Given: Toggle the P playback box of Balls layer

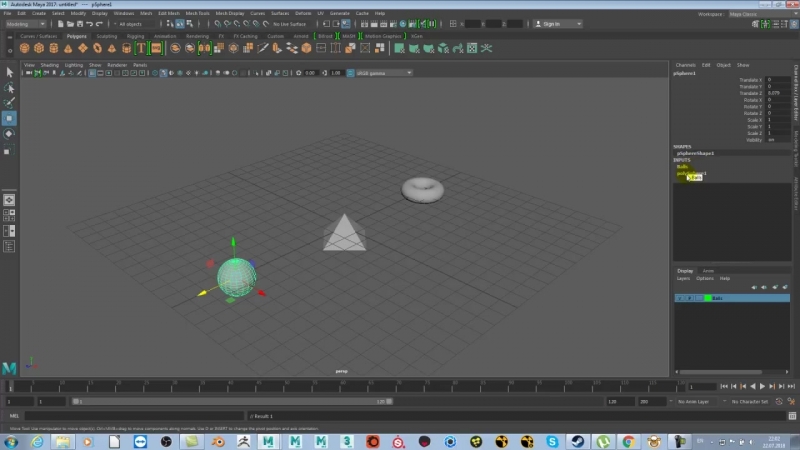Looking at the screenshot, I should (688, 298).
